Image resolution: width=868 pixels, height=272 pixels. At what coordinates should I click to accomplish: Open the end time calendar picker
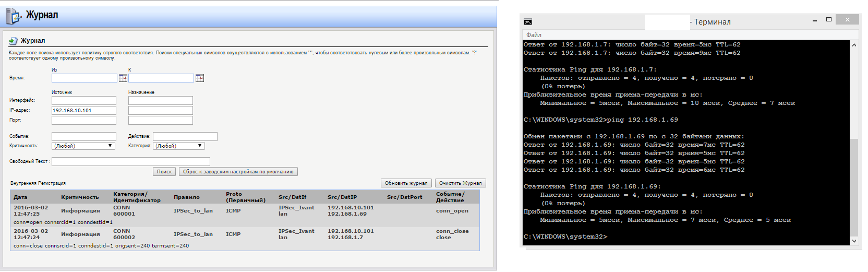[200, 78]
